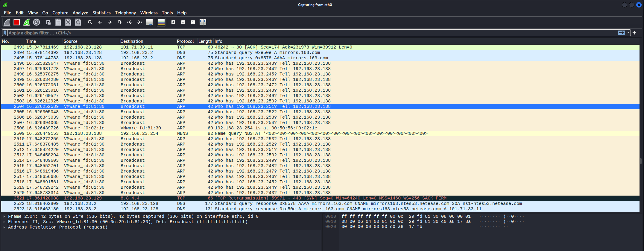This screenshot has width=644, height=251.
Task: Click the Start capture shark fin icon
Action: pyautogui.click(x=7, y=22)
